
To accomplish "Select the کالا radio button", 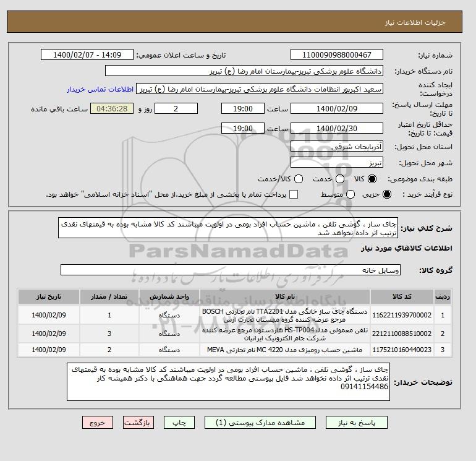I will tap(372, 179).
